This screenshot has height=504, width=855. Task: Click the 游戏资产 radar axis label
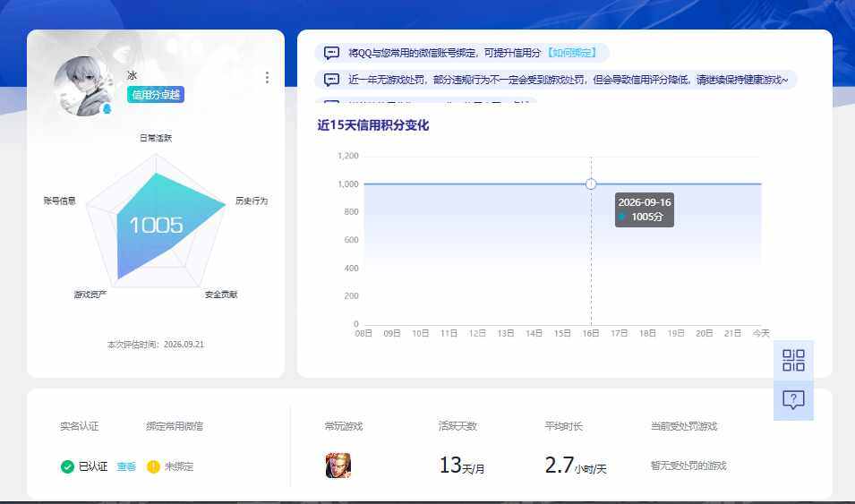coord(90,295)
